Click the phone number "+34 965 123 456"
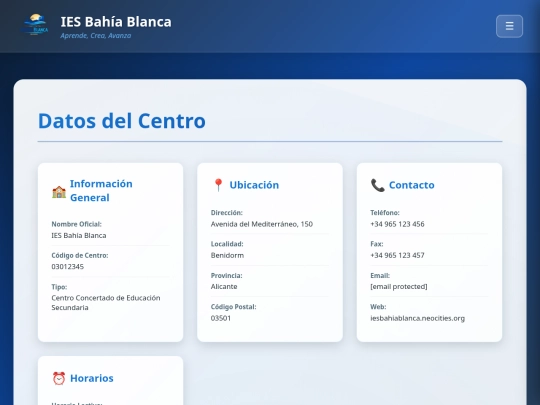This screenshot has width=540, height=405. click(x=397, y=224)
